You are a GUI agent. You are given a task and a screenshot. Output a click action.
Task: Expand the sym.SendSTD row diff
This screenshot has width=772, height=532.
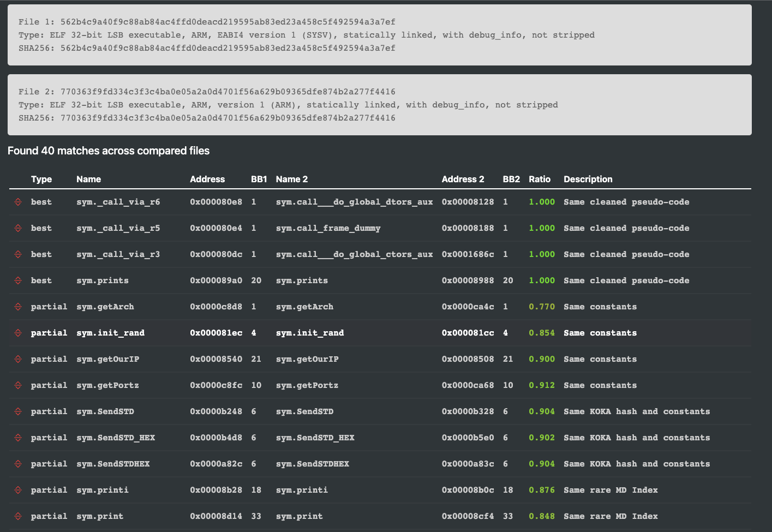(18, 411)
